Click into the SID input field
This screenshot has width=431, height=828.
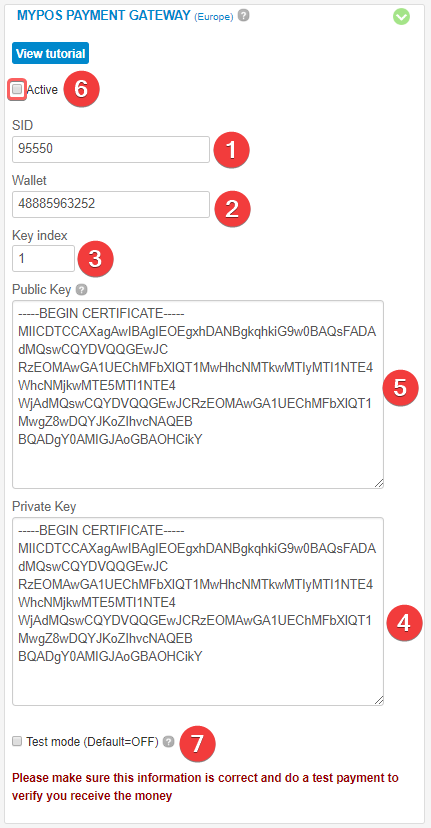pyautogui.click(x=111, y=149)
